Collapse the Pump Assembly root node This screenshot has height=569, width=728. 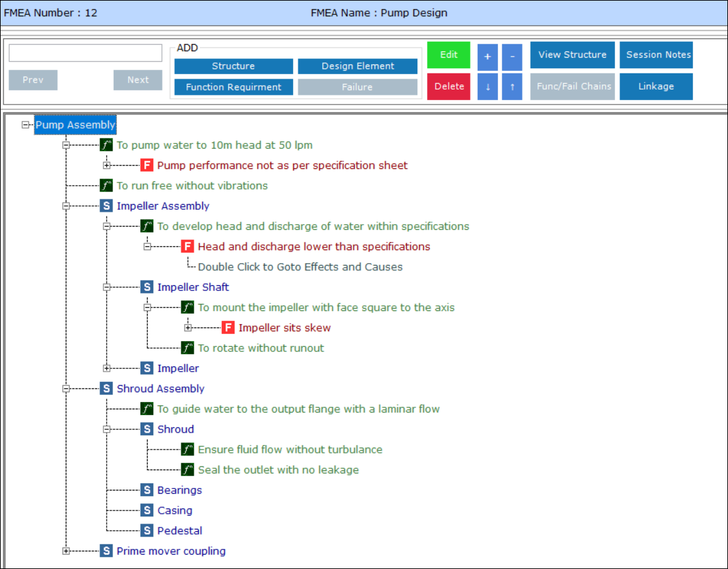coord(26,125)
